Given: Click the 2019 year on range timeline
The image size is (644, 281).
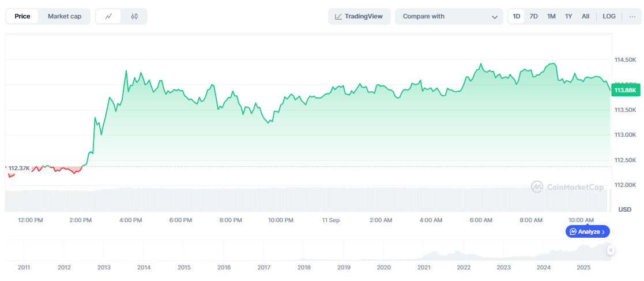Looking at the screenshot, I should pos(344,268).
